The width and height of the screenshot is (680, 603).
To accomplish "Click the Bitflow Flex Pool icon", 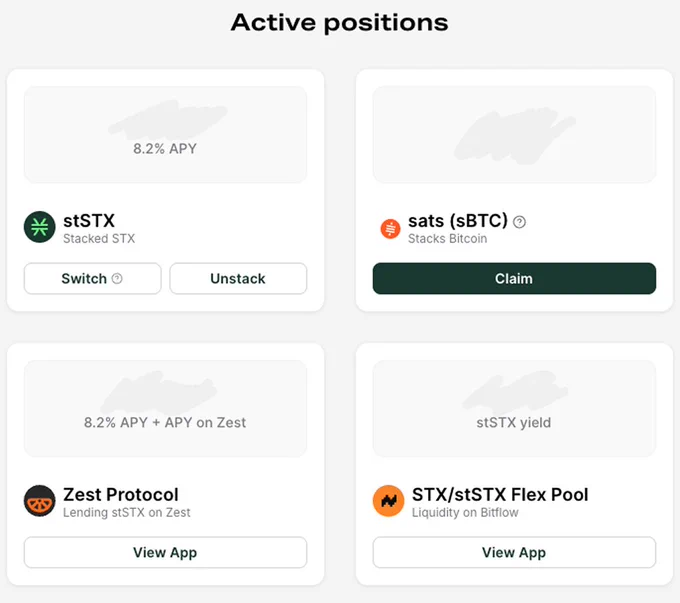I will coord(389,501).
